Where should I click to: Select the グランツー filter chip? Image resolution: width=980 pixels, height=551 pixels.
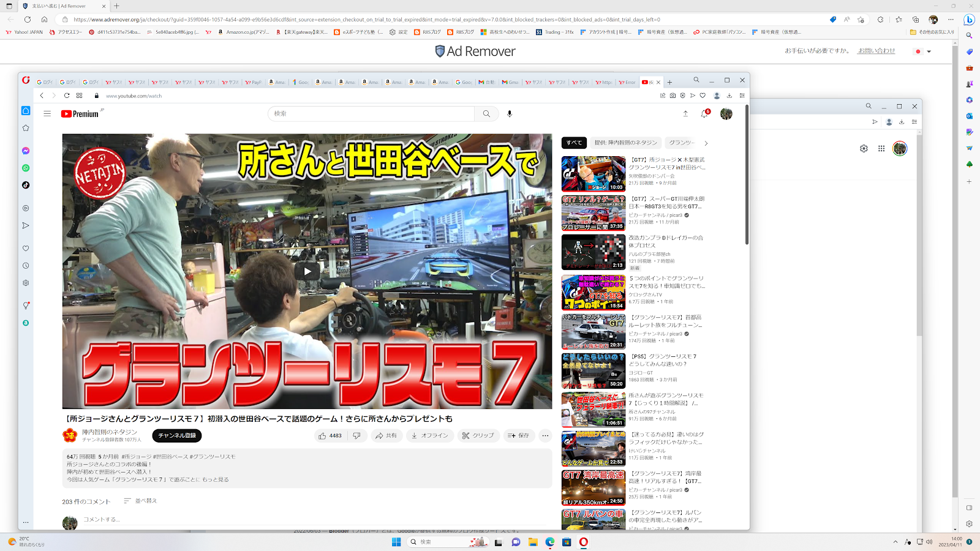pos(681,143)
